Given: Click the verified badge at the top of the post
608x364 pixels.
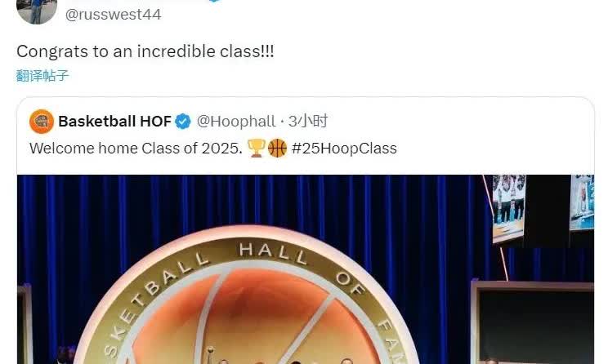Looking at the screenshot, I should click(214, 1).
